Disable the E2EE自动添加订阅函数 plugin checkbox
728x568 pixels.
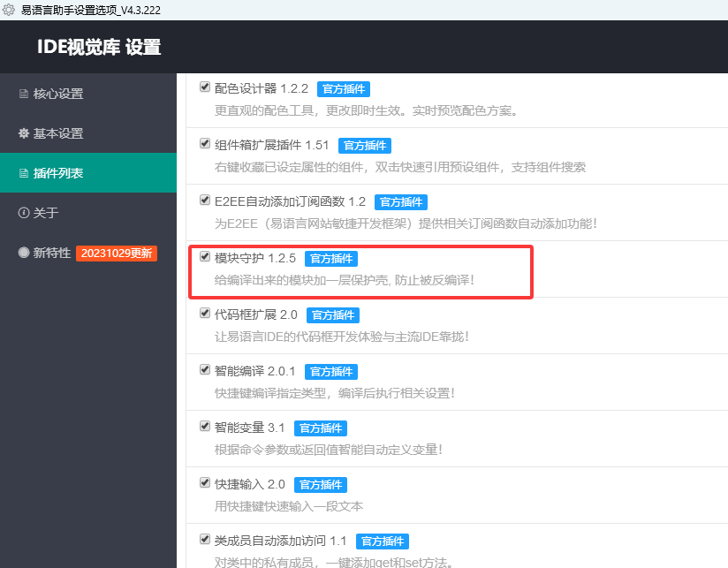pos(205,201)
